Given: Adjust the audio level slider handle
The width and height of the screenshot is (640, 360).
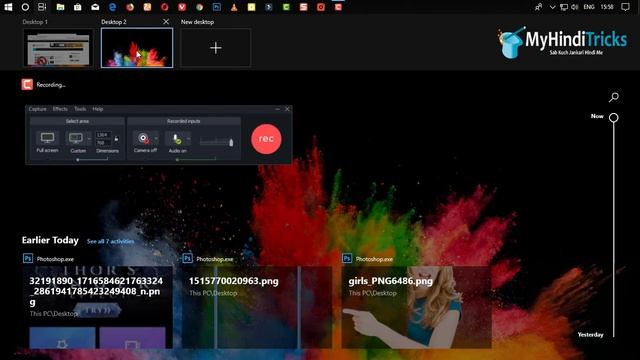Looking at the screenshot, I should click(x=231, y=142).
